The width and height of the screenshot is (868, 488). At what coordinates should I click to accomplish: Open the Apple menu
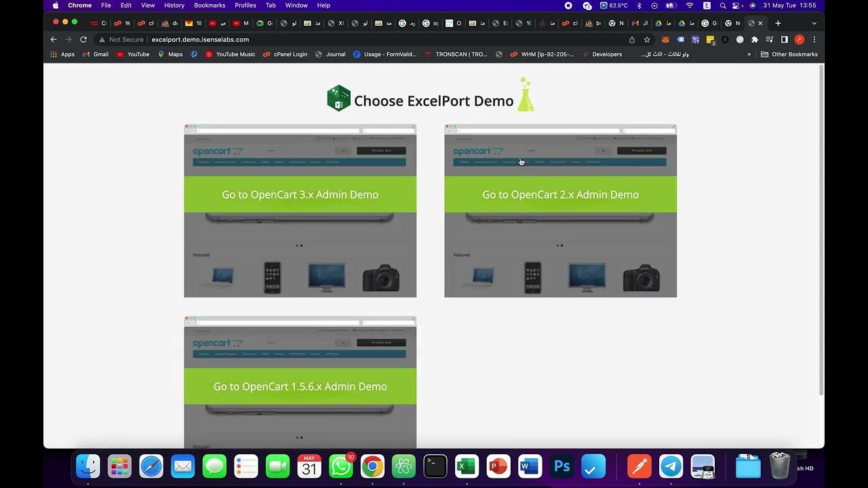[x=56, y=5]
